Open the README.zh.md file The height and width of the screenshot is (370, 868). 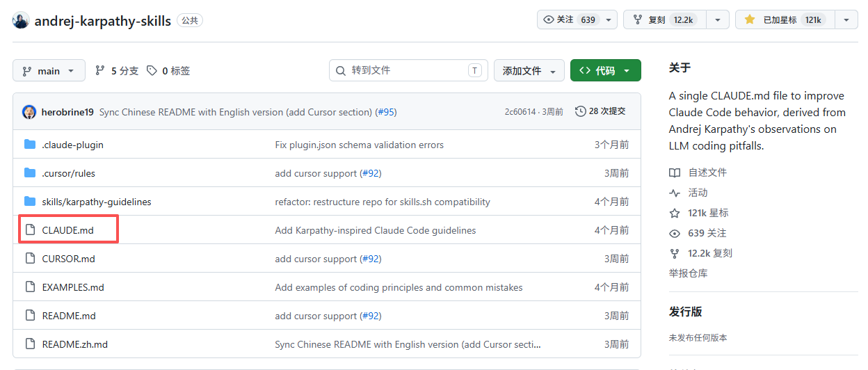click(74, 344)
